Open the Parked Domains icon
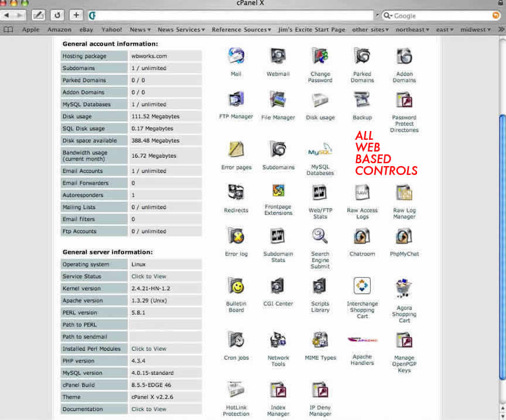The height and width of the screenshot is (420, 506). 362,56
